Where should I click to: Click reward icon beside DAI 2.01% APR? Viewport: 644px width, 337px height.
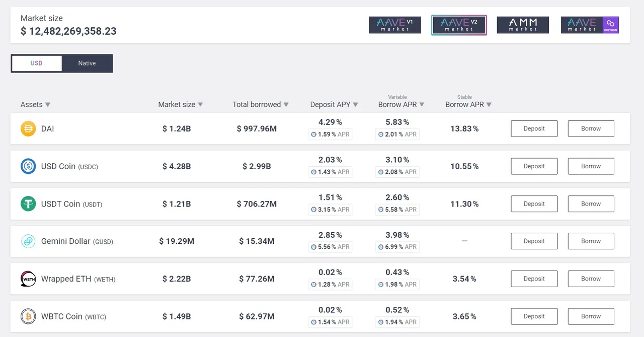(x=381, y=134)
